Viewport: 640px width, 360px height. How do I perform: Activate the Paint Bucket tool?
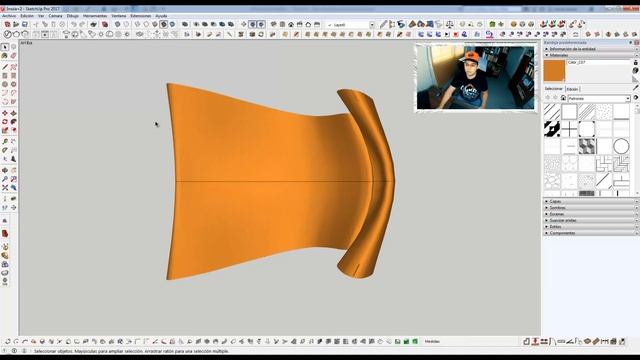[5, 56]
